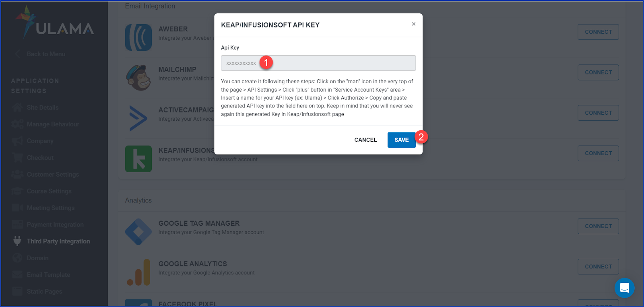This screenshot has height=307, width=644.
Task: Click the Keap green K logo
Action: click(138, 159)
